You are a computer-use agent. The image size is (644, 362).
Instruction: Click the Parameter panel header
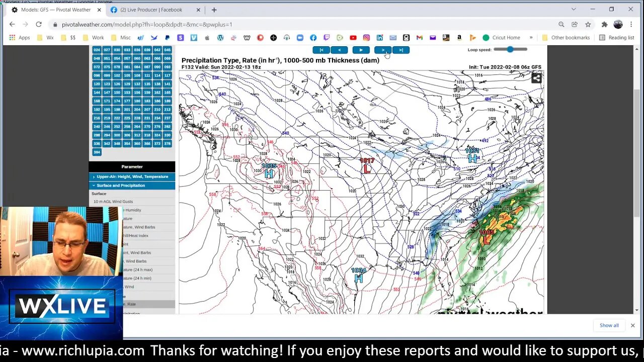132,166
